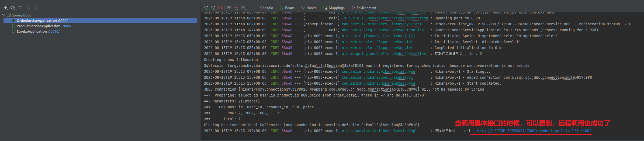The image size is (644, 141).
Task: Click the '<== Total: 1' line
Action: [222, 119]
